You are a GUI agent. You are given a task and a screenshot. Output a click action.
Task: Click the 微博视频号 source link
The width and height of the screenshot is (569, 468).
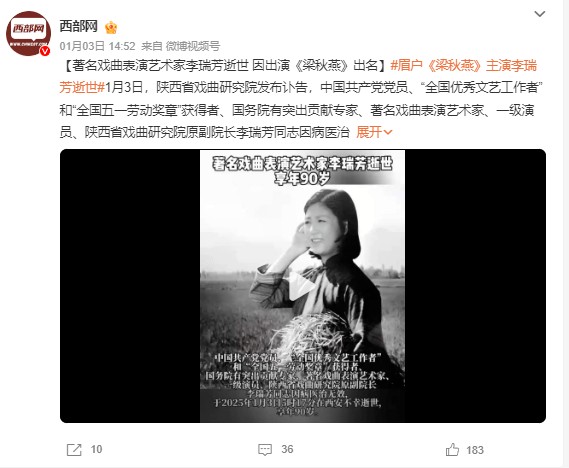point(193,46)
